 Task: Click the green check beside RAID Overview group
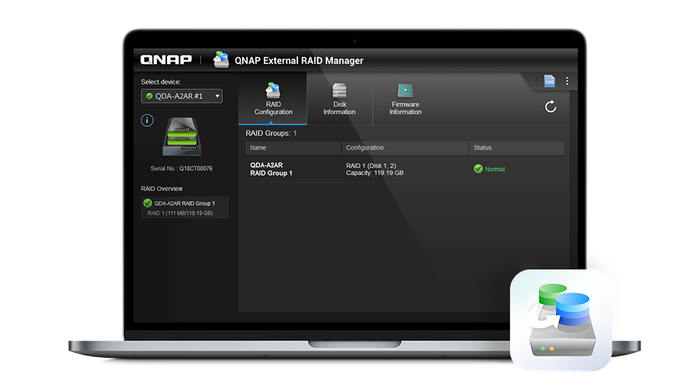(x=147, y=203)
